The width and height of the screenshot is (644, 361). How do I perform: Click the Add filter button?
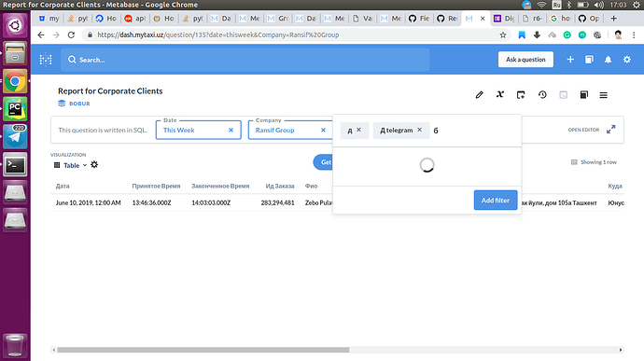pos(496,200)
